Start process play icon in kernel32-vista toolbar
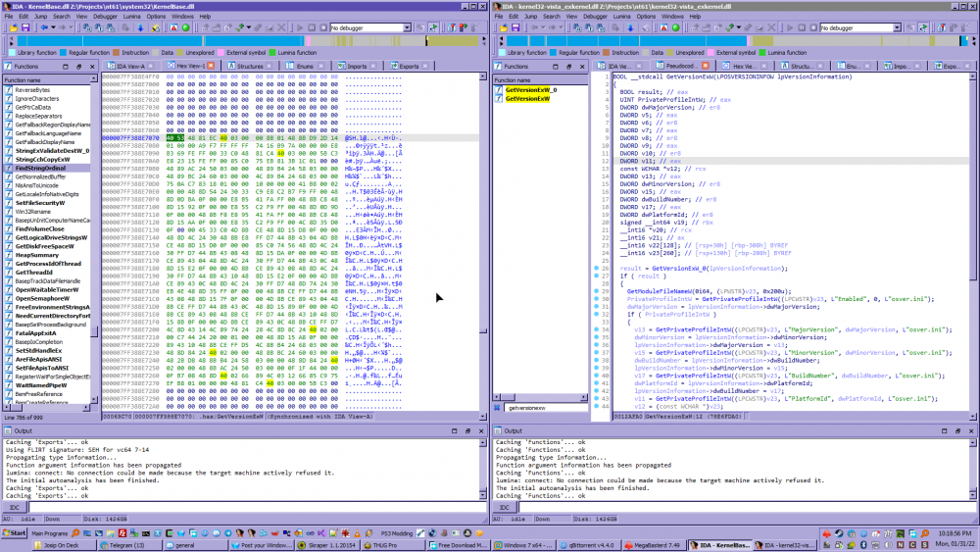 click(790, 27)
